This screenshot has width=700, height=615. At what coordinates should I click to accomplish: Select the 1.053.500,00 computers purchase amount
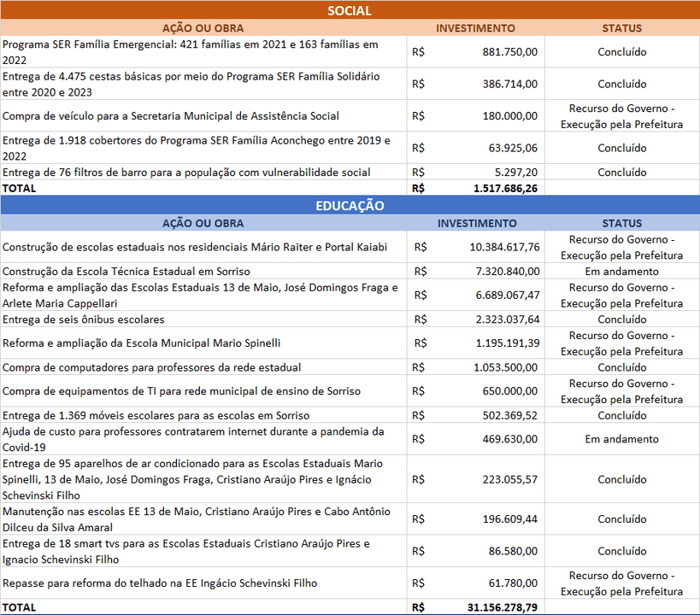[506, 367]
